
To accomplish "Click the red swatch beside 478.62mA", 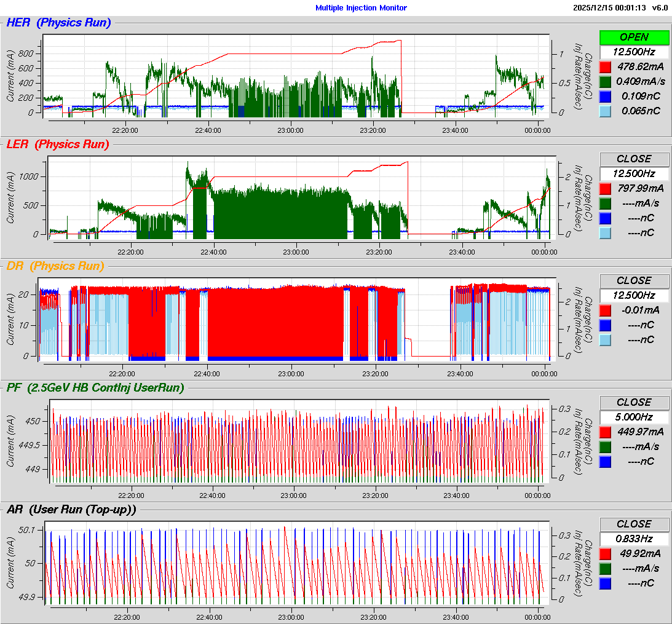I will tap(606, 66).
